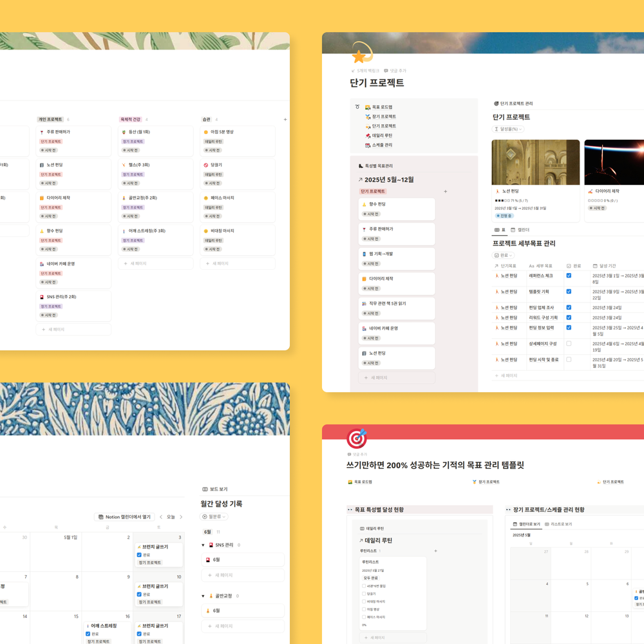644x644 pixels.
Task: Click plus icon beside 단기 프로젝트 board group
Action: pos(445,191)
